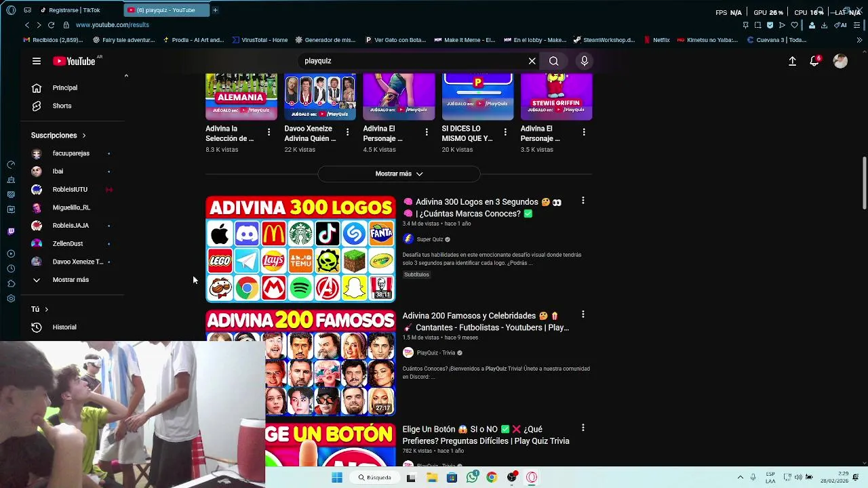
Task: Click the Windows taskbar Búsqueda box
Action: pyautogui.click(x=375, y=477)
